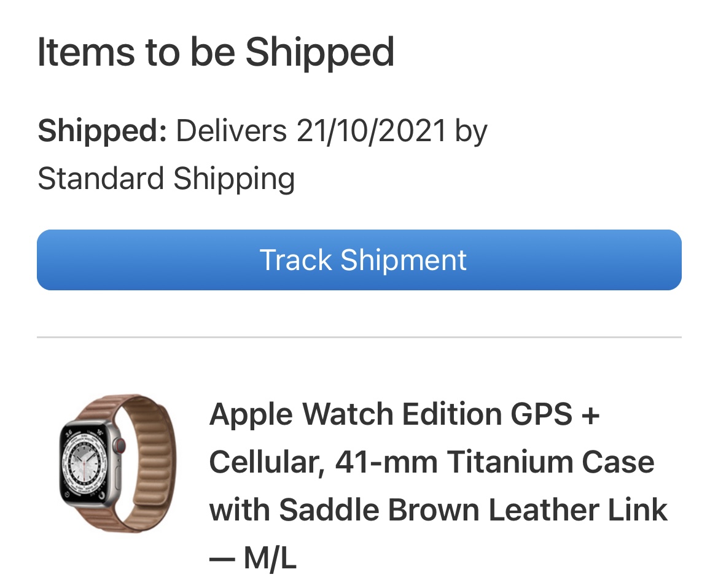Select the "Items to be Shipped" heading
The width and height of the screenshot is (718, 588).
coord(216,52)
